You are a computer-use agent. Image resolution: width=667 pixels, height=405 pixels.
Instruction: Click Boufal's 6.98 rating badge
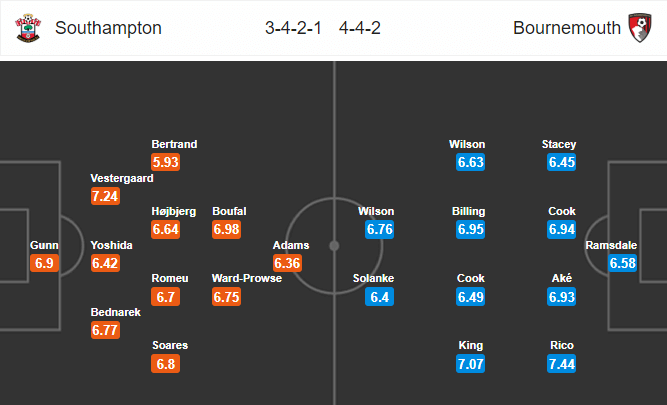226,229
